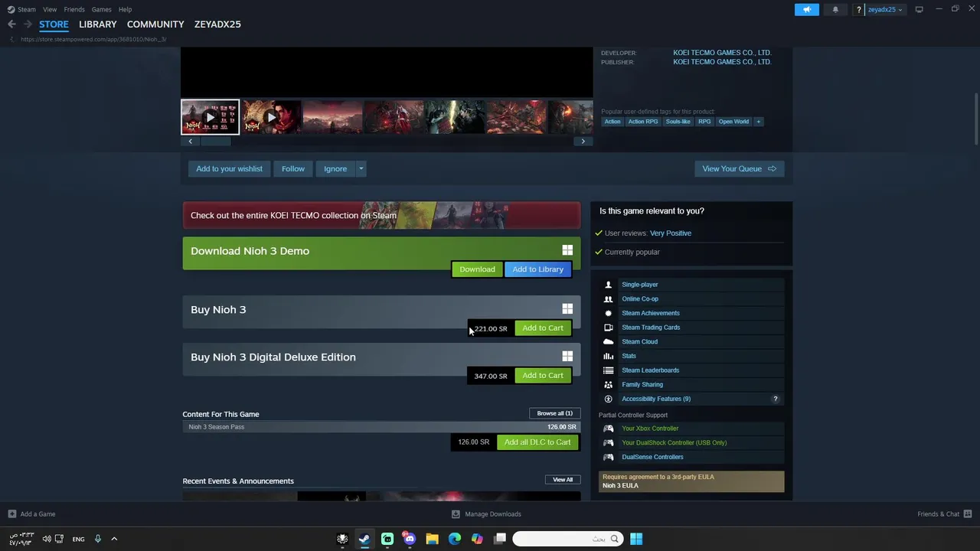Screen dimensions: 980x551
Task: Open Discord from the taskbar
Action: 410,539
